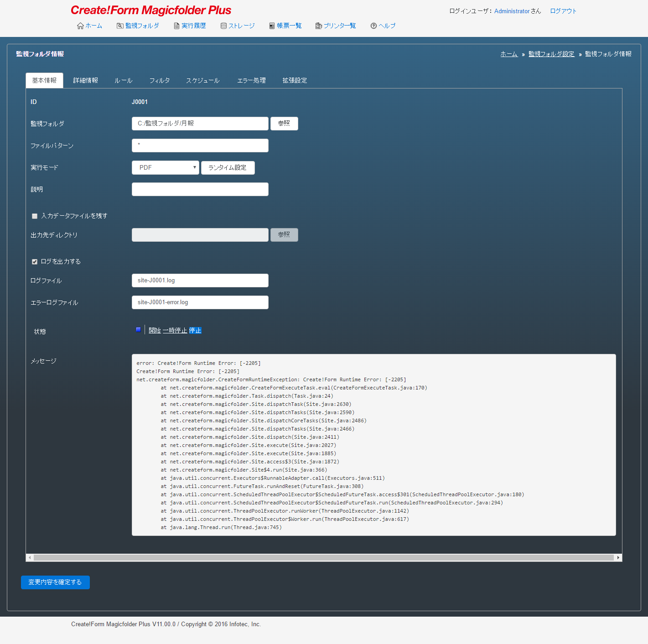This screenshot has height=644, width=648.
Task: Click the 監視フォルダ path input field
Action: [x=200, y=124]
